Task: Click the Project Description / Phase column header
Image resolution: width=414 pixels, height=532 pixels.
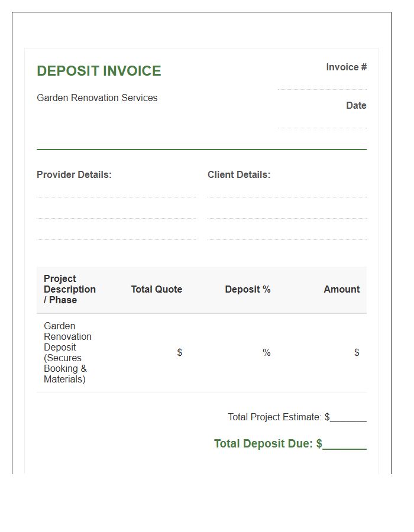Action: click(70, 290)
